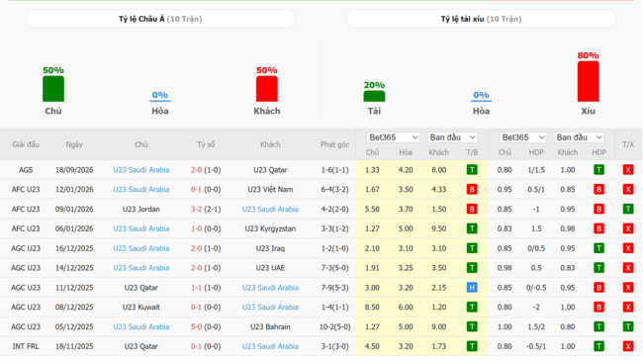
Task: Click the 10-2(5-0) corner value
Action: click(x=335, y=327)
